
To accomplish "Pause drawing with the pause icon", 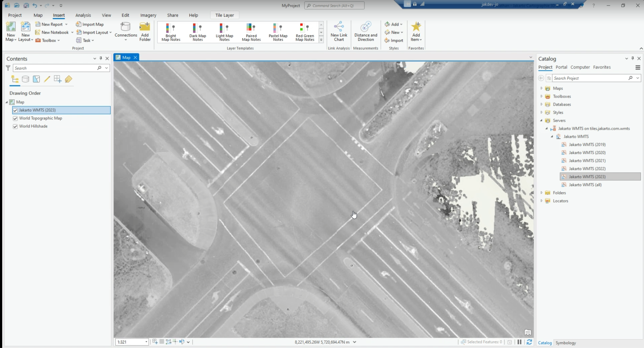I will coord(519,342).
